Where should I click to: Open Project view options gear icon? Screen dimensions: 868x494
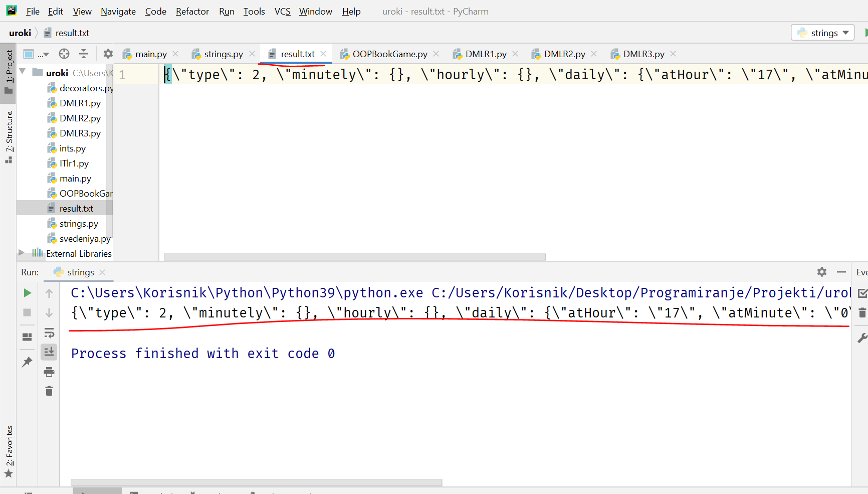click(108, 54)
